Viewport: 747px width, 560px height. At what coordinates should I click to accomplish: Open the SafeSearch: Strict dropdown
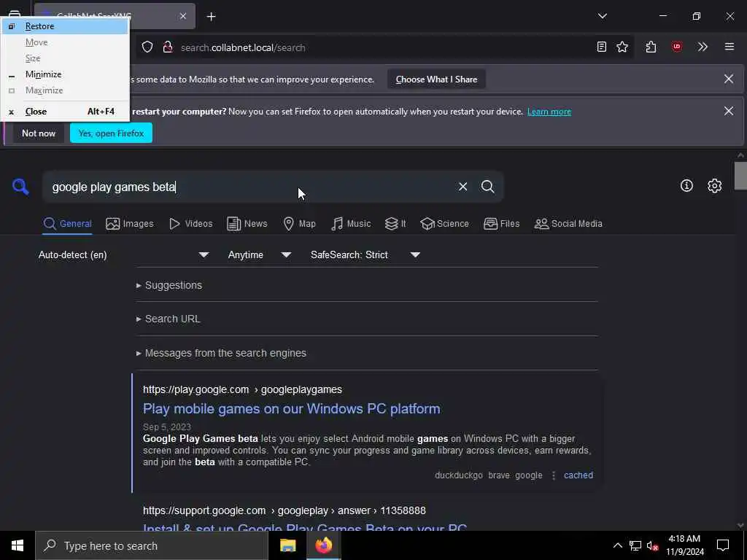click(x=365, y=255)
